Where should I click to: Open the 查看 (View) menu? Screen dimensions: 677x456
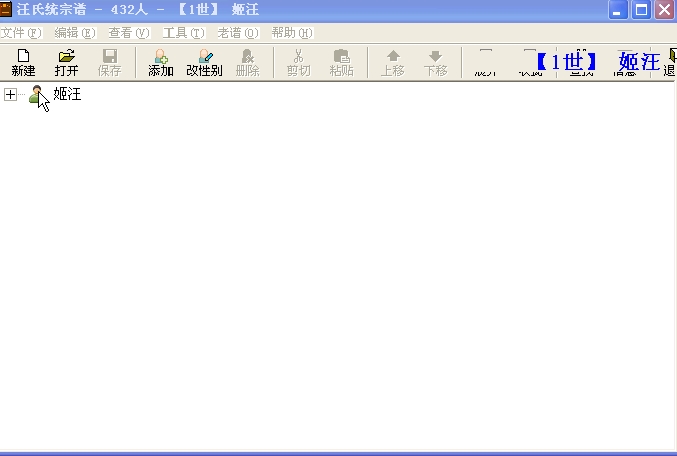[x=128, y=32]
